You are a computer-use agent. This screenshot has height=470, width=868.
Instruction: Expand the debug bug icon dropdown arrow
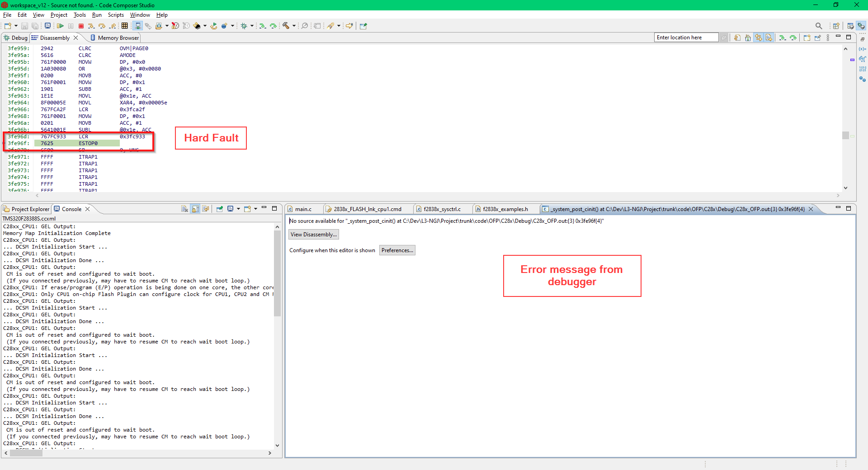pos(252,26)
